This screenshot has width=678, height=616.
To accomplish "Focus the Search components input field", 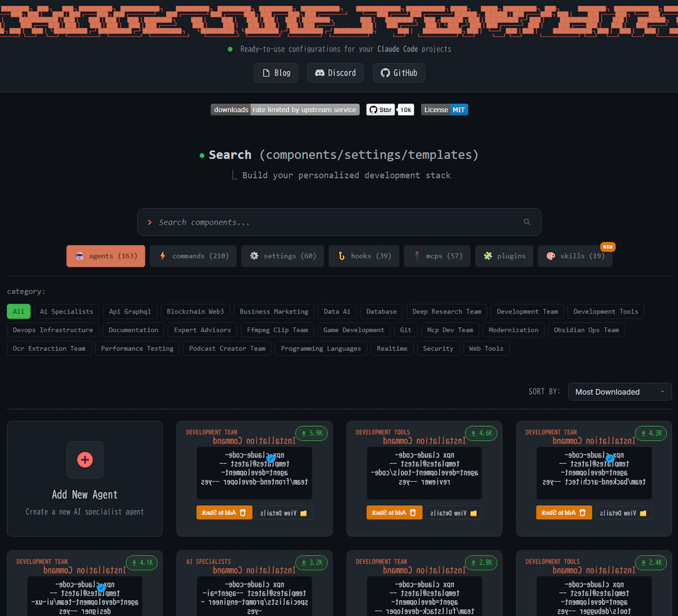I will point(339,222).
